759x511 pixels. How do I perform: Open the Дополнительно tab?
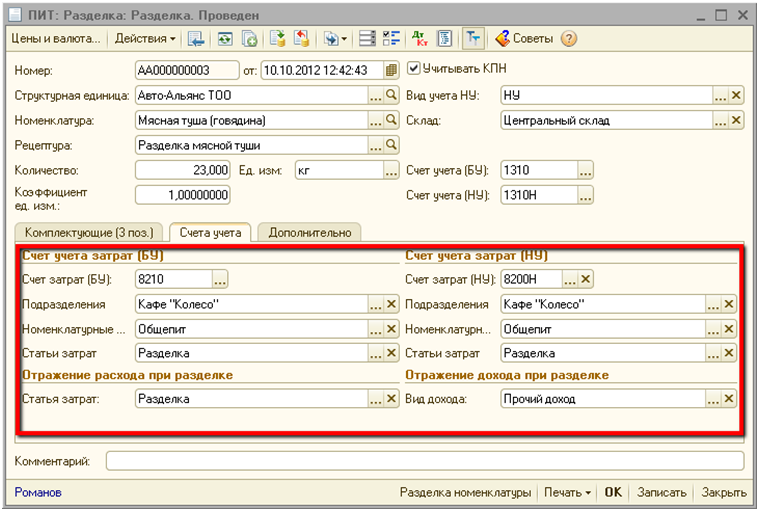coord(309,232)
